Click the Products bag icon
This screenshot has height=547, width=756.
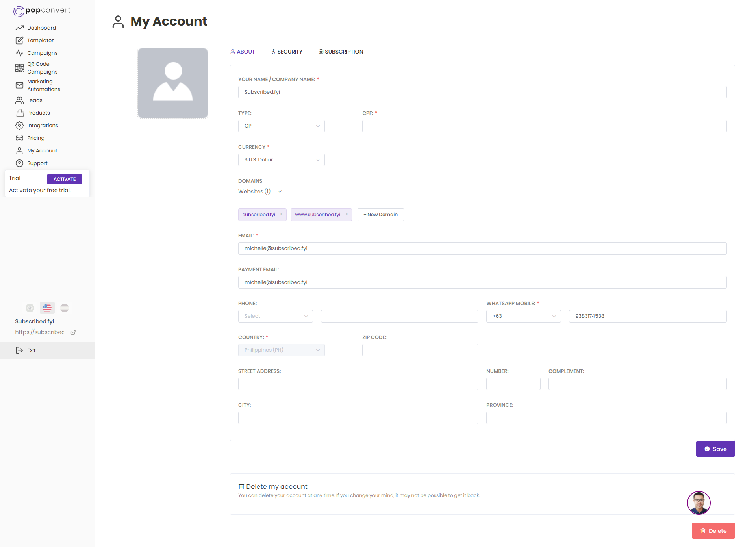(20, 113)
